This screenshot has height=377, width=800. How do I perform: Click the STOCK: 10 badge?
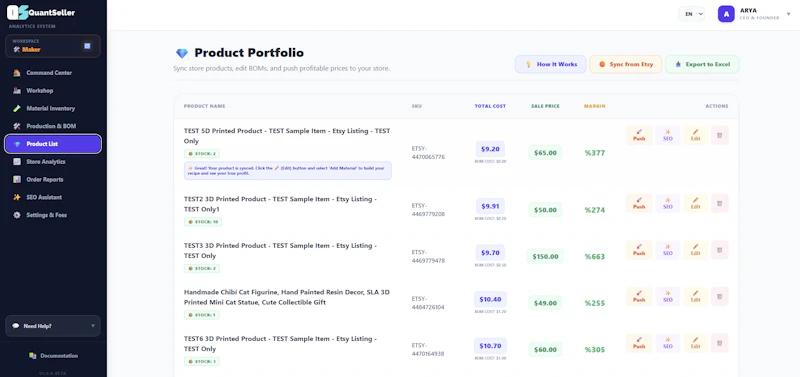tap(203, 222)
